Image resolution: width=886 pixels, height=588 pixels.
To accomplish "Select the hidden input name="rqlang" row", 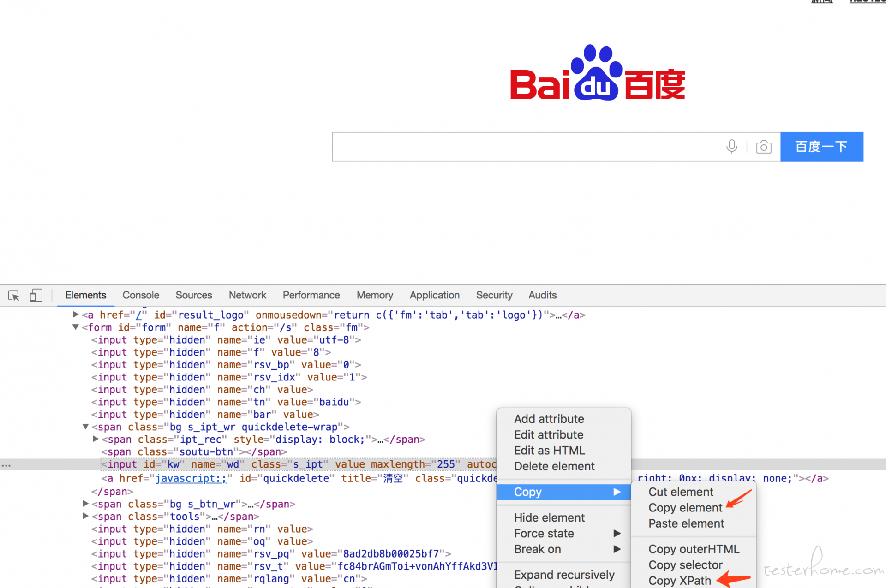I will pos(229,579).
